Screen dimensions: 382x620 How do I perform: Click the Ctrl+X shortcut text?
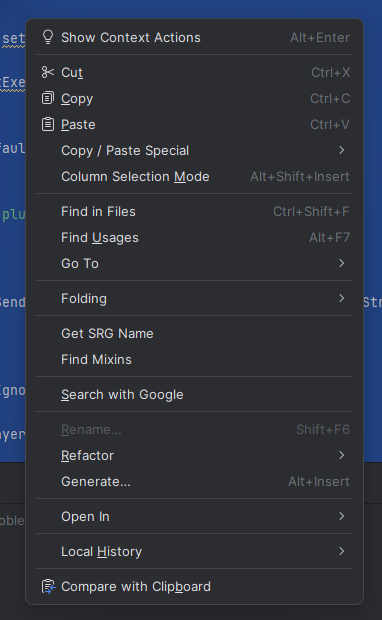pyautogui.click(x=331, y=72)
